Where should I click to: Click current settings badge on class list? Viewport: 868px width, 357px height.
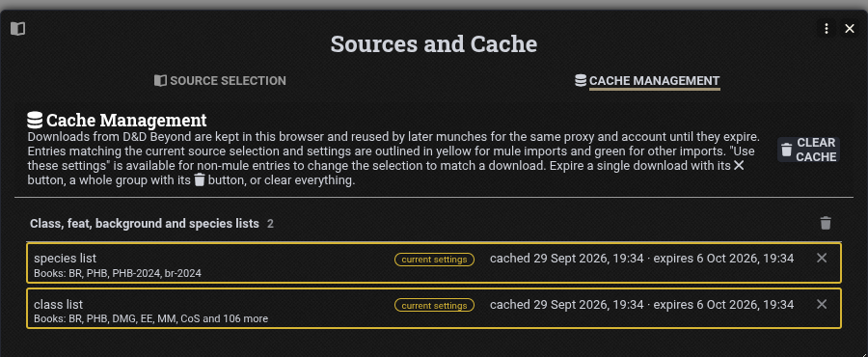coord(435,306)
